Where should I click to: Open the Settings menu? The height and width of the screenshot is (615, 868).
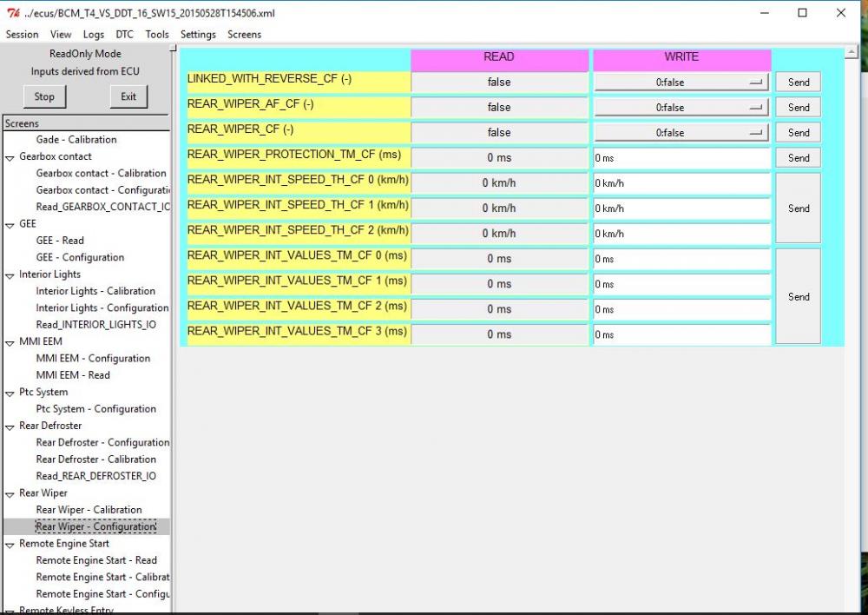pyautogui.click(x=198, y=35)
